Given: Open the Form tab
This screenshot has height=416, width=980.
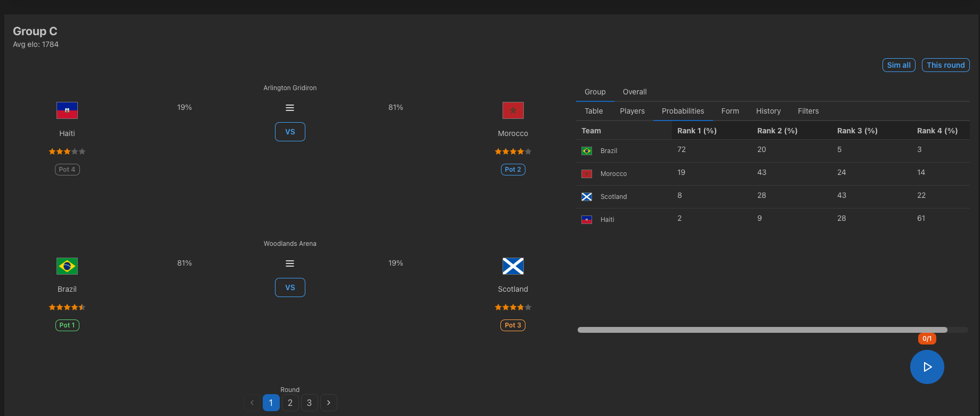Looking at the screenshot, I should tap(730, 111).
